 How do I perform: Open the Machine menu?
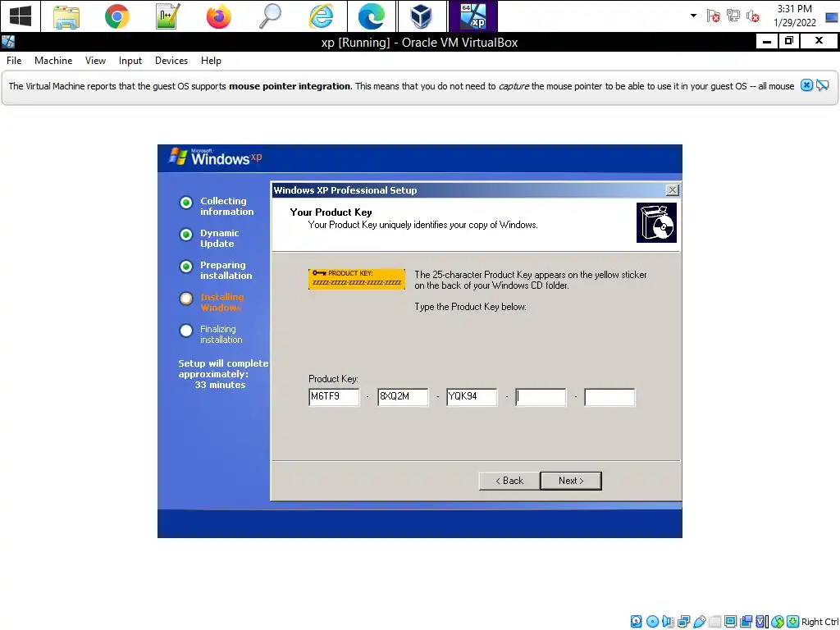coord(53,61)
